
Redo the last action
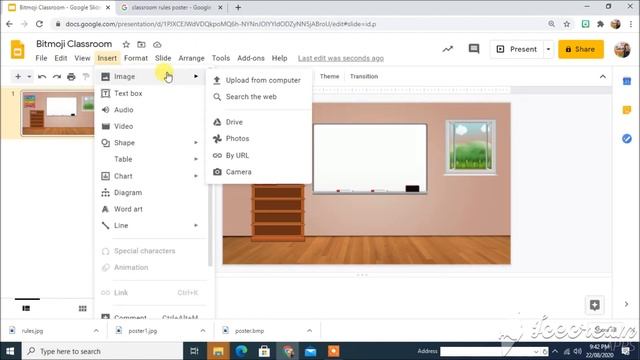(x=56, y=76)
